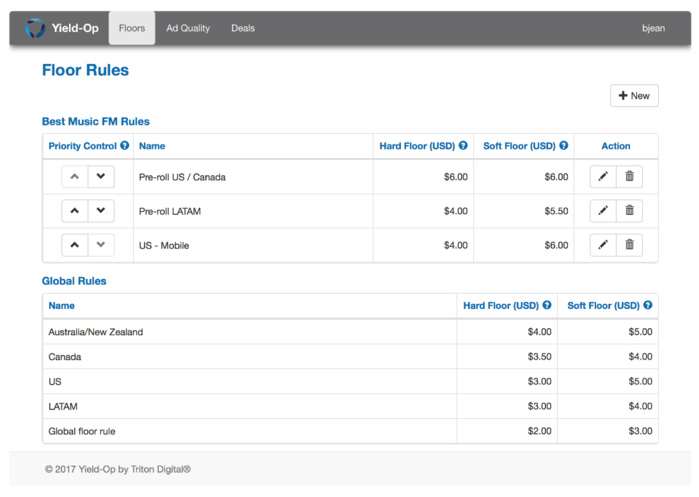Image resolution: width=699 pixels, height=497 pixels.
Task: Click Global Rules Soft Floor help icon
Action: tap(648, 306)
